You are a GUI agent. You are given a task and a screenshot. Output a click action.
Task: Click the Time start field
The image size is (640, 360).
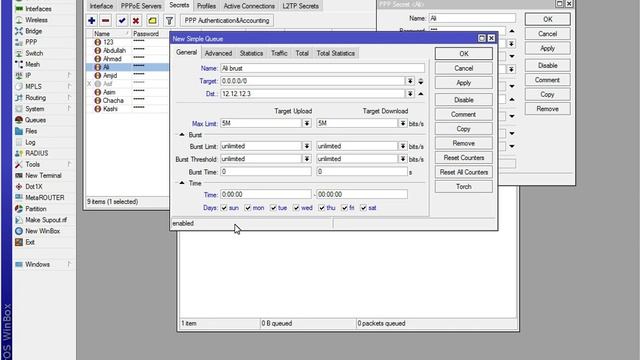[x=266, y=194]
